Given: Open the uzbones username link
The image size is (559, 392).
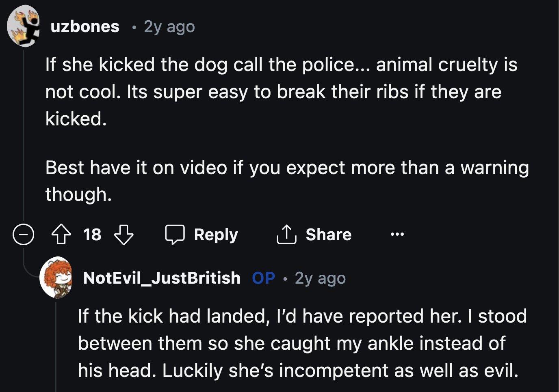Looking at the screenshot, I should point(85,27).
